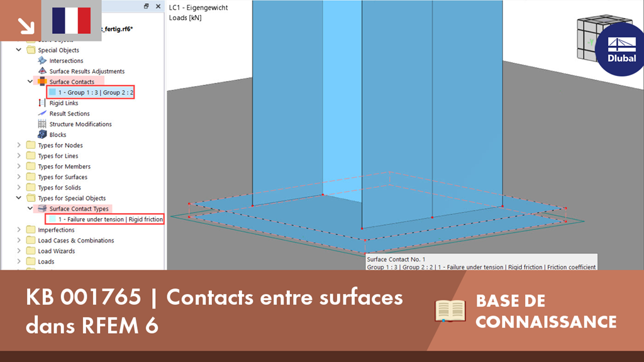The image size is (644, 362).
Task: Expand the Load Wizards node
Action: tap(19, 251)
